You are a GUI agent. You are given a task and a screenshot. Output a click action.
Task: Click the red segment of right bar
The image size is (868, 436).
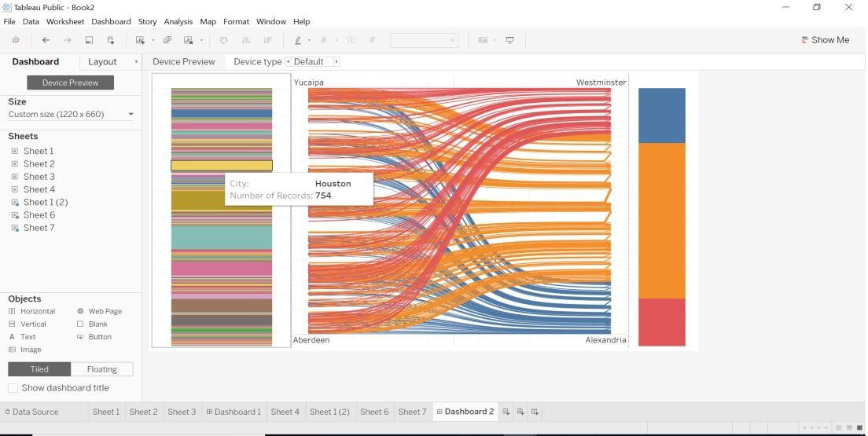(661, 323)
